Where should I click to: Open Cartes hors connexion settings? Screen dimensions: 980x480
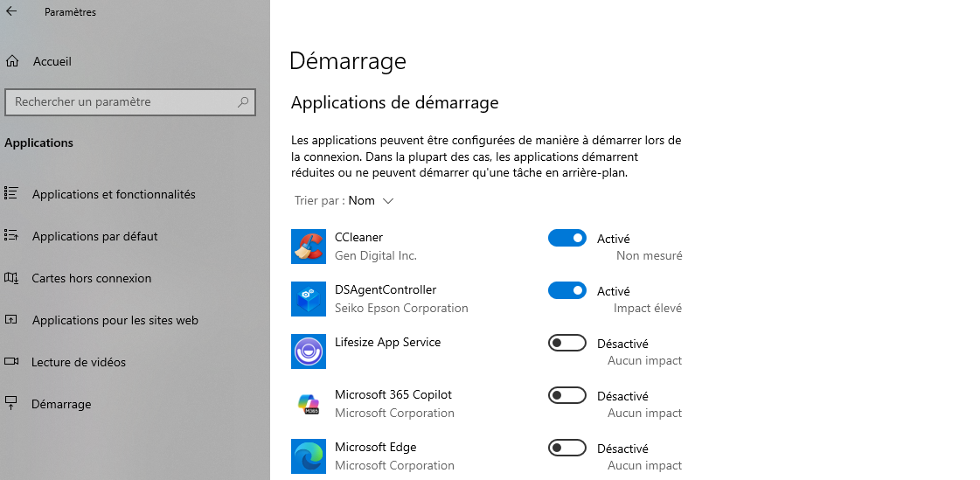[x=92, y=278]
